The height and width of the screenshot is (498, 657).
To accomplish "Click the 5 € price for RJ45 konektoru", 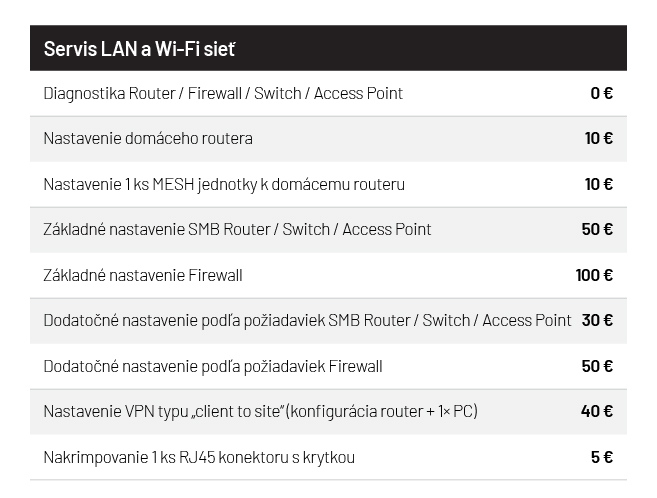I will pos(602,457).
